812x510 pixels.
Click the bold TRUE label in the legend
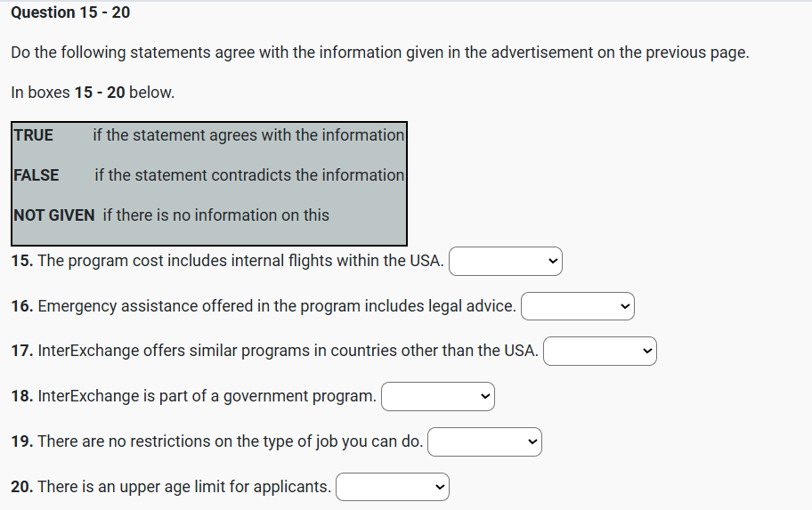[x=34, y=135]
